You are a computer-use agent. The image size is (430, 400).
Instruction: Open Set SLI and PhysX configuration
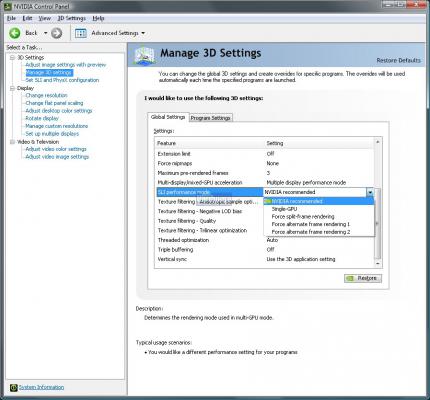[x=62, y=80]
